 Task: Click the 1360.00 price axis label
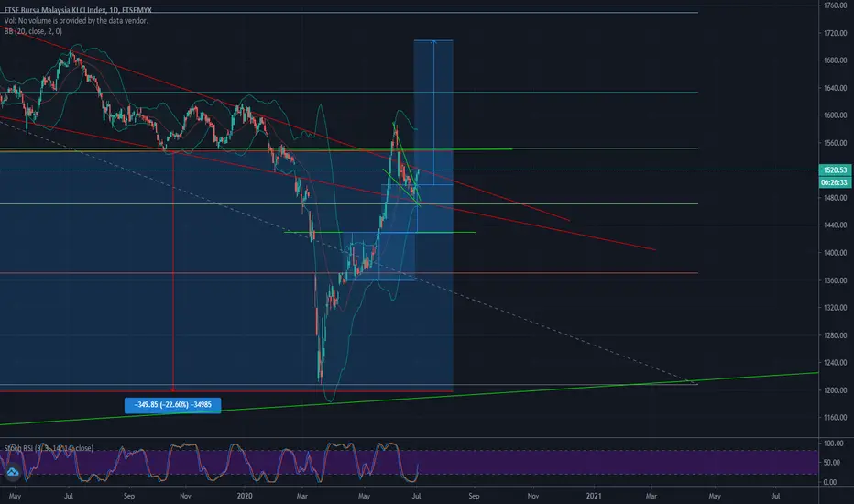click(836, 280)
